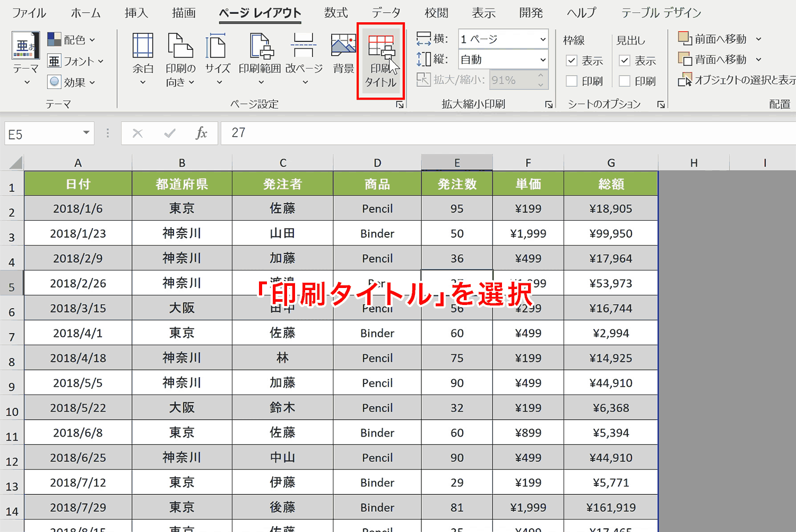Switch to the 描画 tab
796x532 pixels.
(184, 13)
